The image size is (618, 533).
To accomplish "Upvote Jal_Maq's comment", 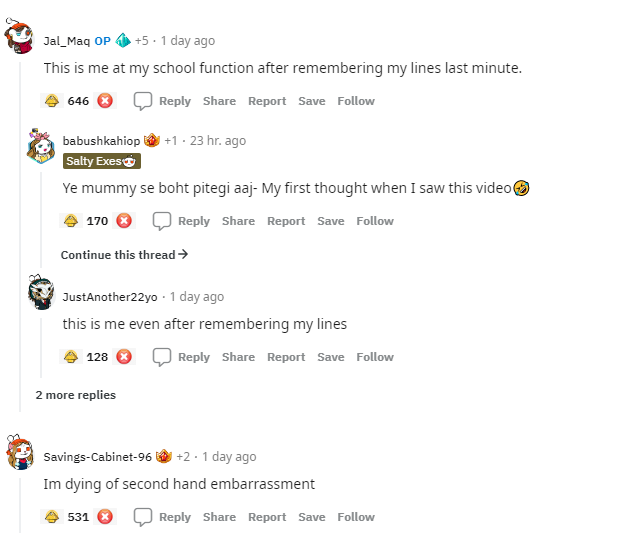I will point(52,101).
